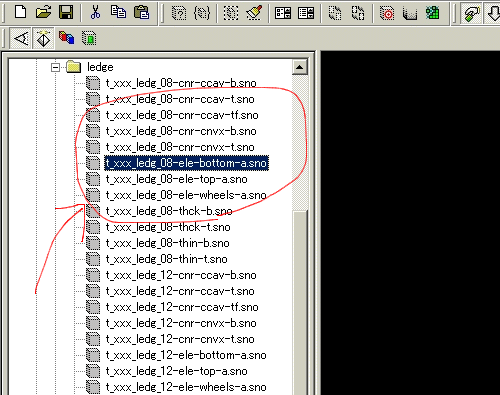Click the green object in dotted box icon
500x395 pixels.
pyautogui.click(x=89, y=38)
